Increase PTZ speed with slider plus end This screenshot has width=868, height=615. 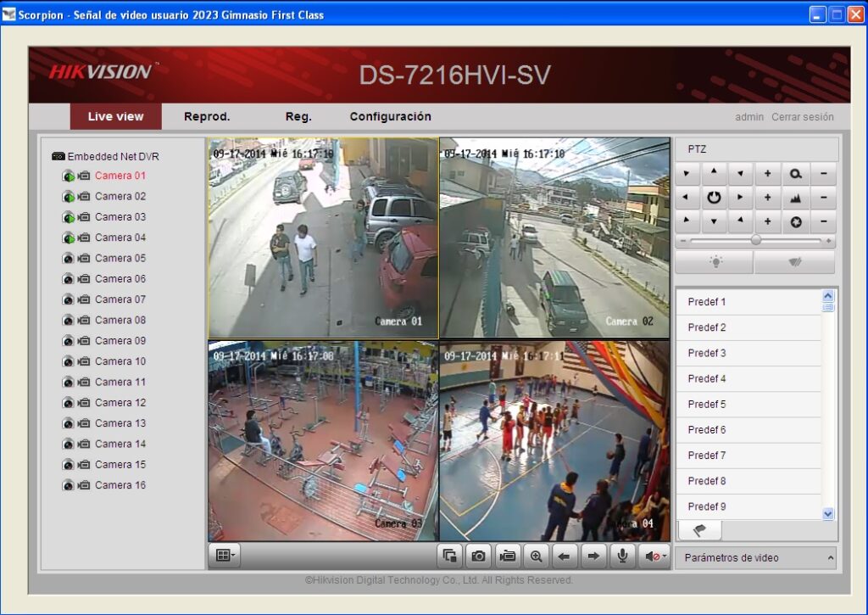pyautogui.click(x=829, y=241)
